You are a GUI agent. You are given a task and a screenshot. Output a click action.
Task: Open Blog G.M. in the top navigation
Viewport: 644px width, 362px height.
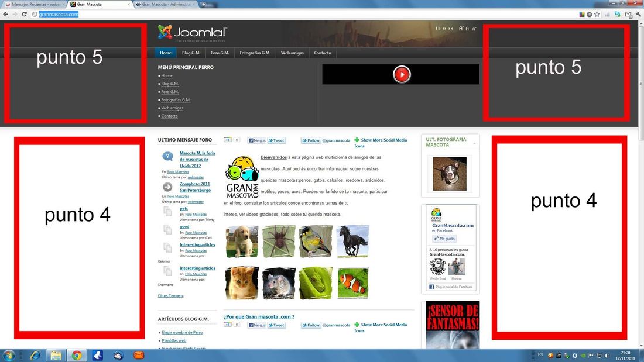pyautogui.click(x=191, y=53)
